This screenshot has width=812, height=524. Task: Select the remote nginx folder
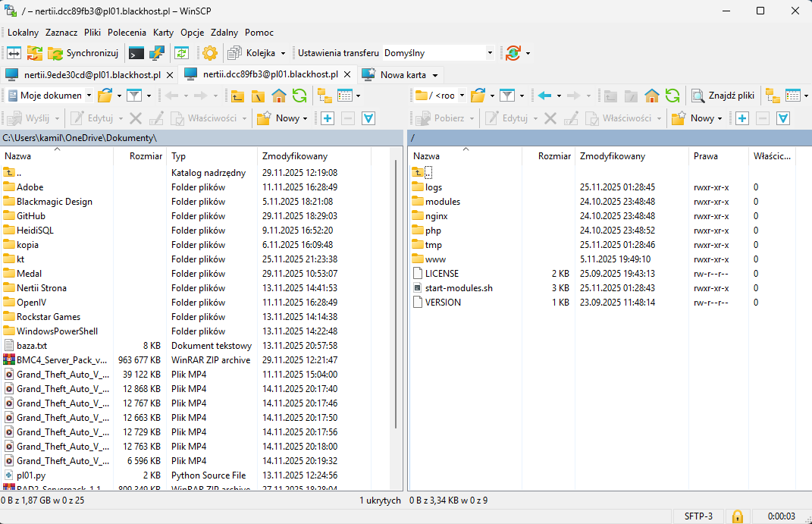click(x=436, y=216)
